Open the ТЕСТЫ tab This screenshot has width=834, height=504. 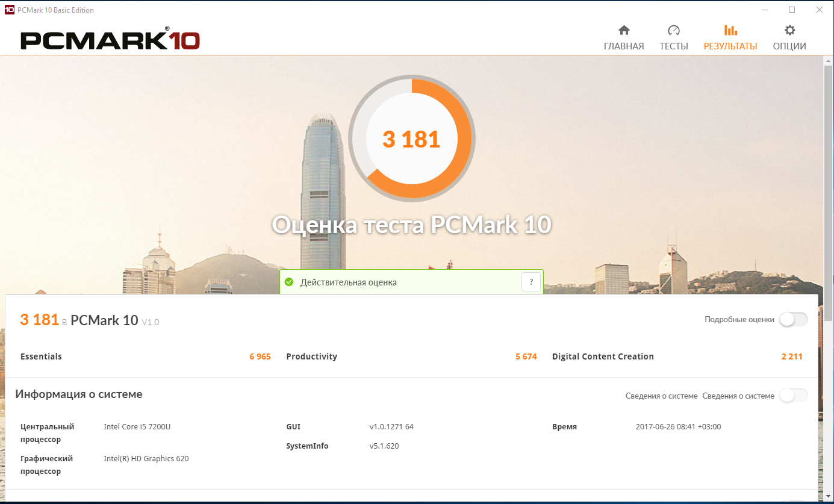pyautogui.click(x=673, y=38)
